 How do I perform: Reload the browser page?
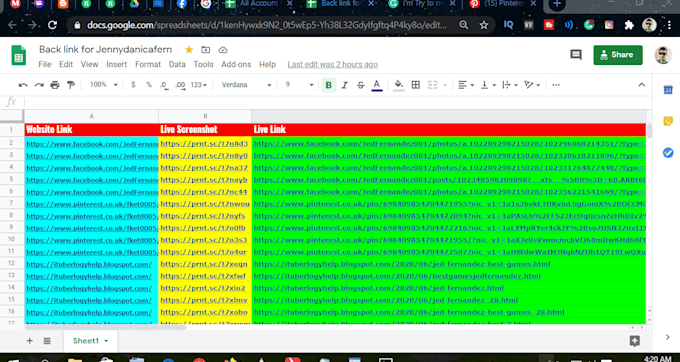(52, 25)
